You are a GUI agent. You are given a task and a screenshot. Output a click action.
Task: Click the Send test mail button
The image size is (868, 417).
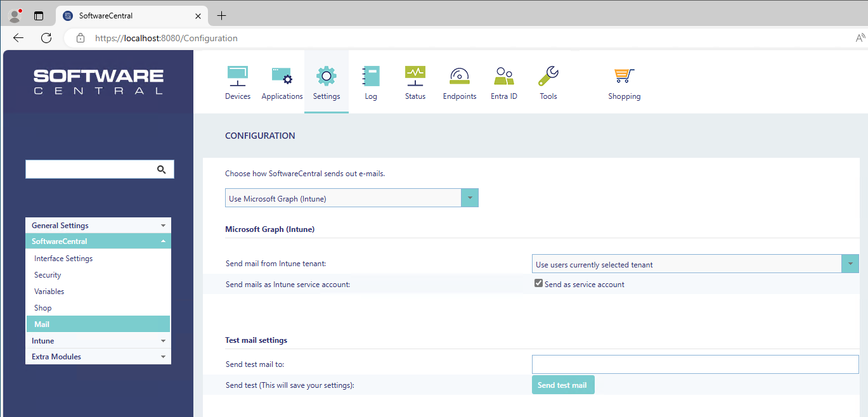tap(562, 385)
